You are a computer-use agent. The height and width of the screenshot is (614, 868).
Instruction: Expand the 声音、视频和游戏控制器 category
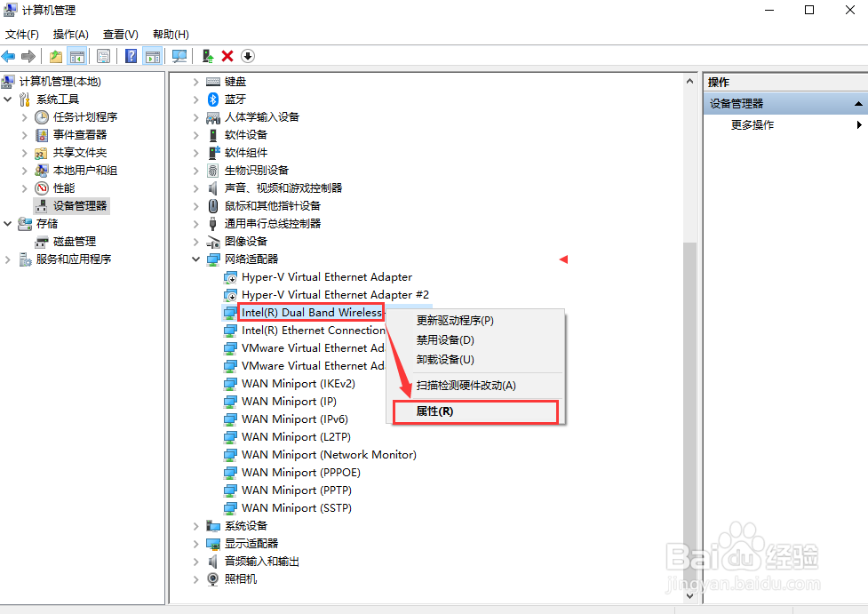click(196, 188)
